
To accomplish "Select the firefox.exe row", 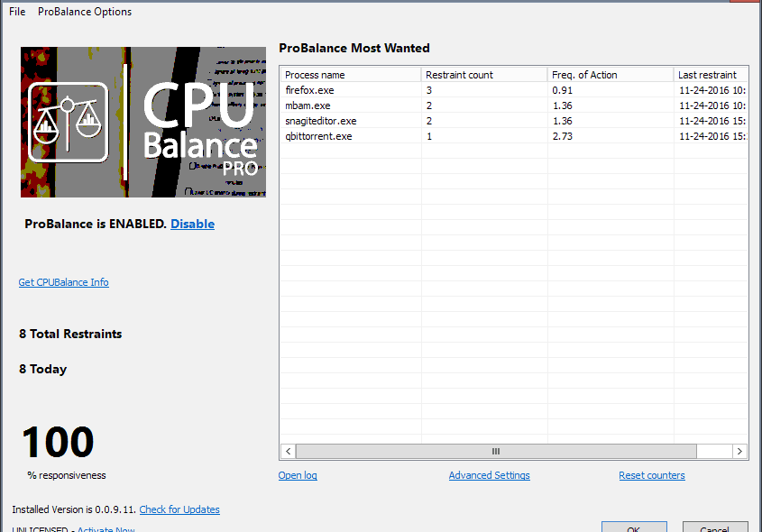I will click(x=514, y=90).
